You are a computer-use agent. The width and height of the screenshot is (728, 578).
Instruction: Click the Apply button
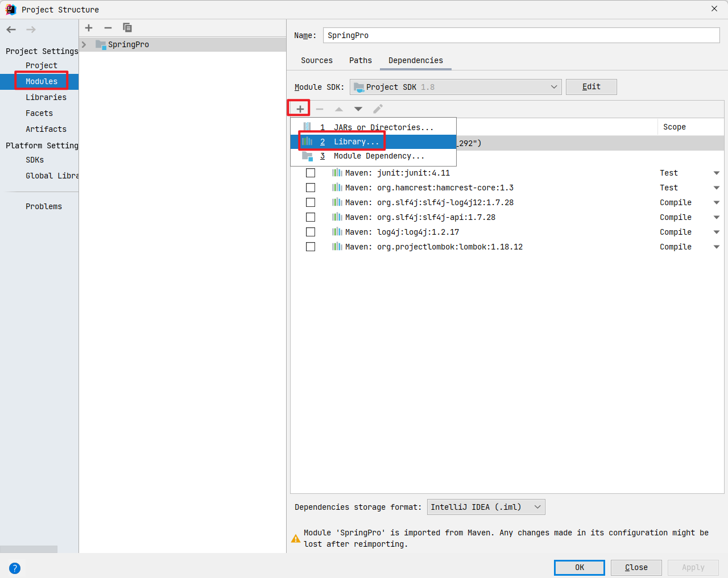click(693, 567)
